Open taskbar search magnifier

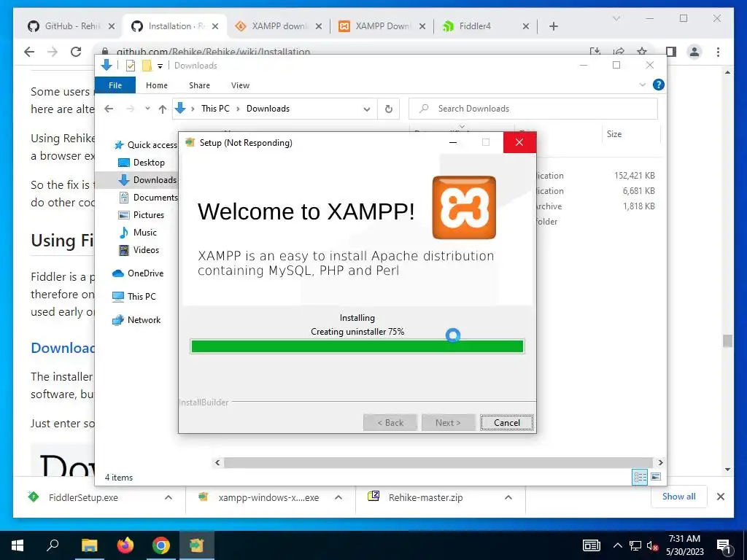[53, 545]
